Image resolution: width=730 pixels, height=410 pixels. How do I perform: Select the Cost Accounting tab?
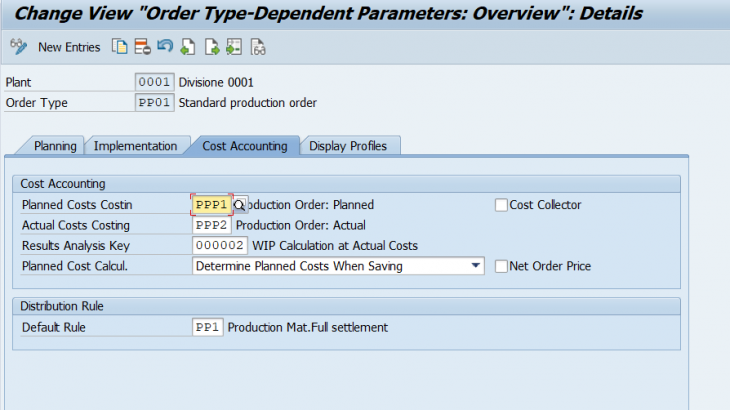245,146
